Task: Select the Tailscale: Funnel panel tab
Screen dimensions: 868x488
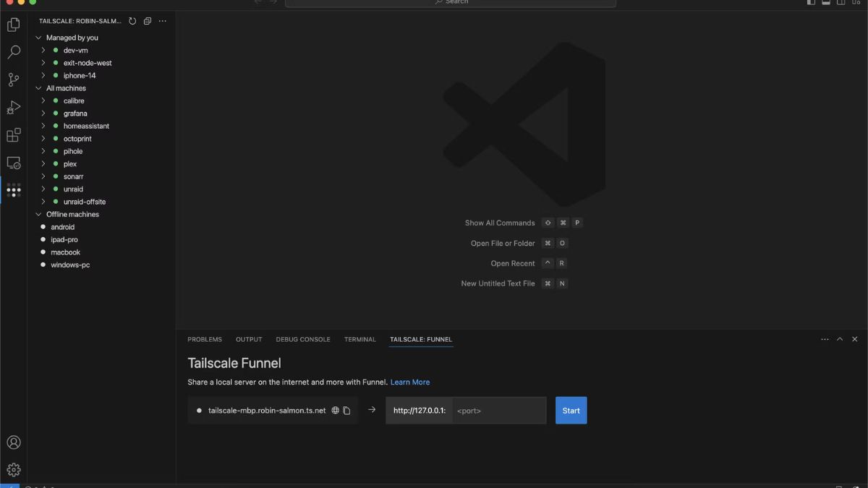Action: (421, 339)
